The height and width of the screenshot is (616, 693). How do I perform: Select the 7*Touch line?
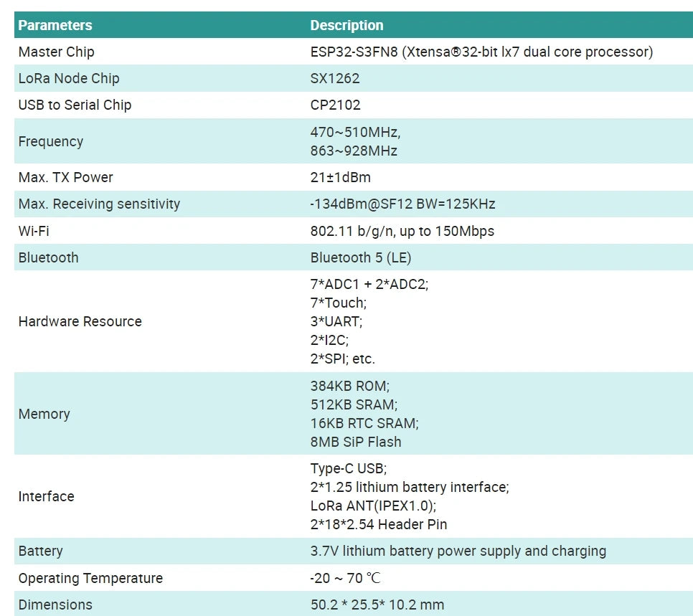(x=338, y=303)
